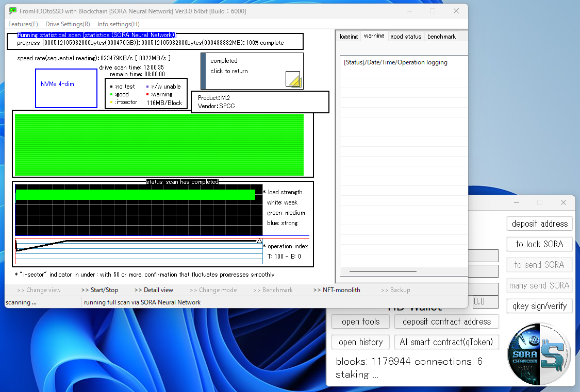Click the white triangle marker on operation index
The width and height of the screenshot is (580, 392).
(259, 241)
